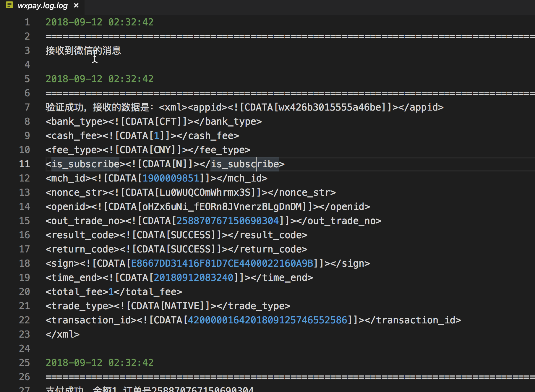Click the timestamp text on line 1
535x392 pixels.
click(x=100, y=22)
